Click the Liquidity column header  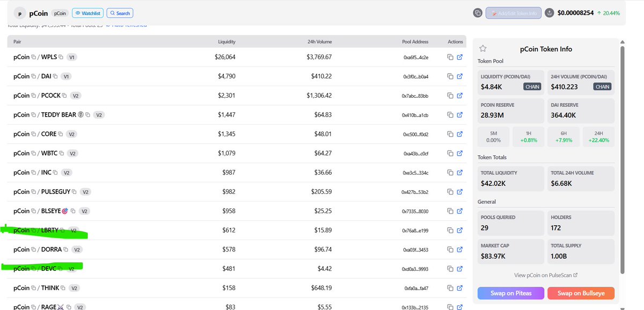click(x=226, y=42)
